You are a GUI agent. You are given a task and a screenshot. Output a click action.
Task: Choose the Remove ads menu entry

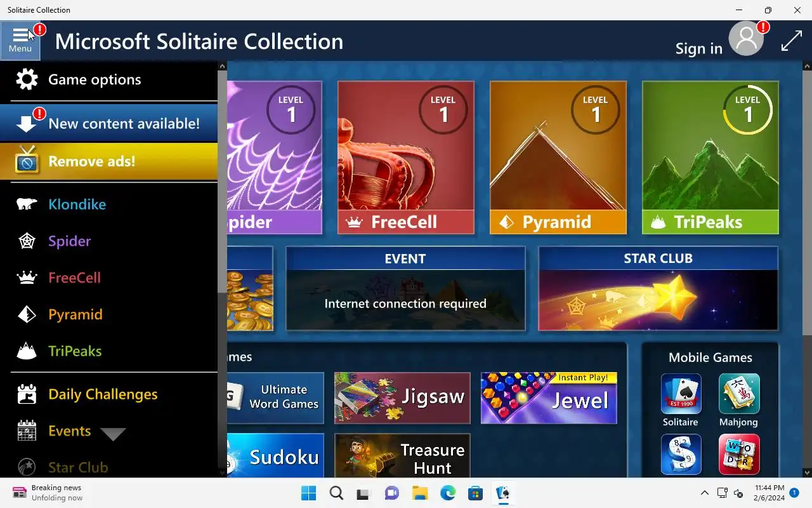coord(108,161)
